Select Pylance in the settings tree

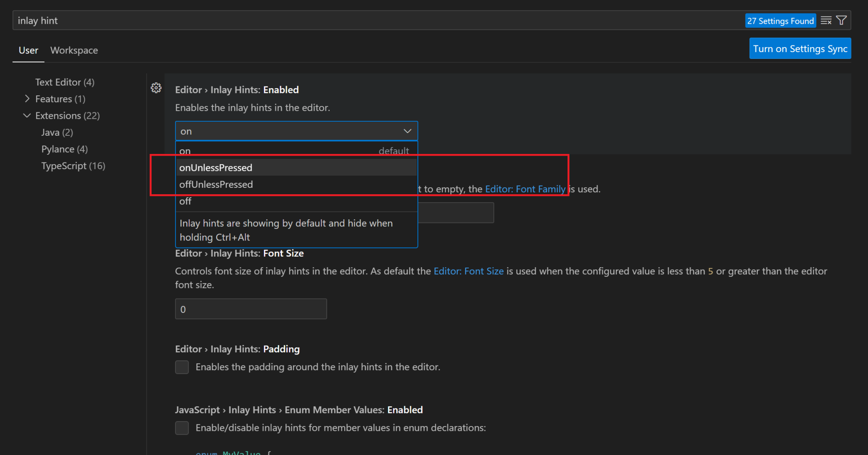(64, 149)
